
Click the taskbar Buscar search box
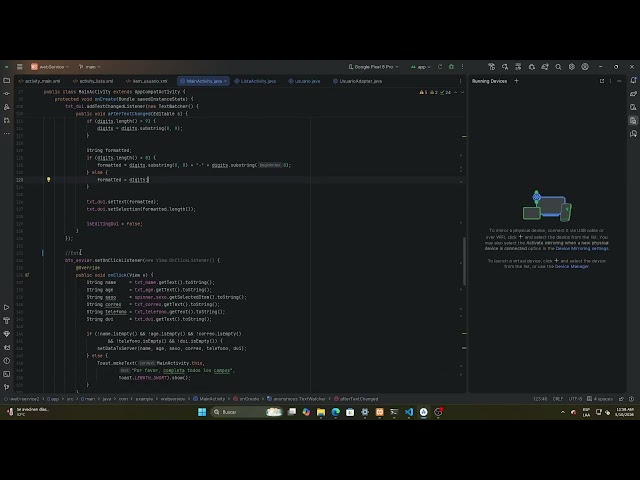pos(247,412)
